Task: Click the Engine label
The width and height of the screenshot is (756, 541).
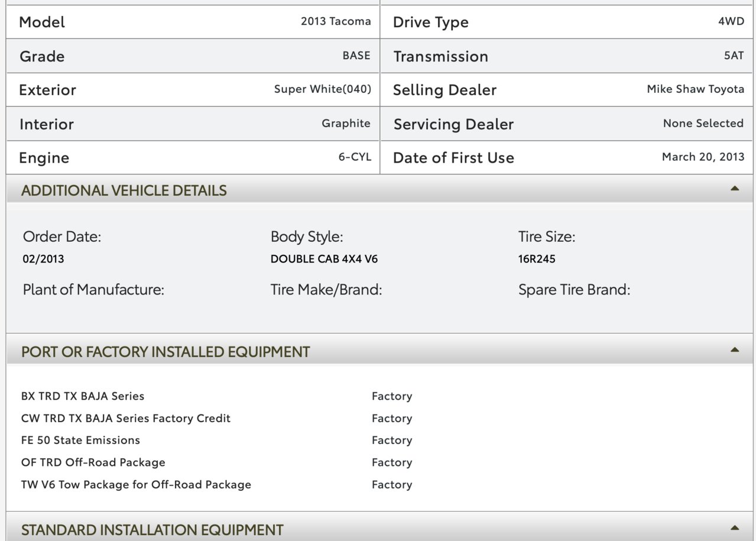Action: [44, 158]
